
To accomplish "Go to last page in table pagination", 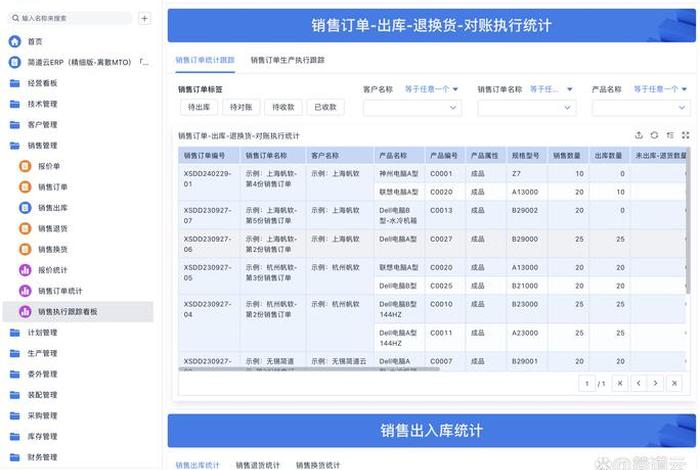I will (x=674, y=383).
